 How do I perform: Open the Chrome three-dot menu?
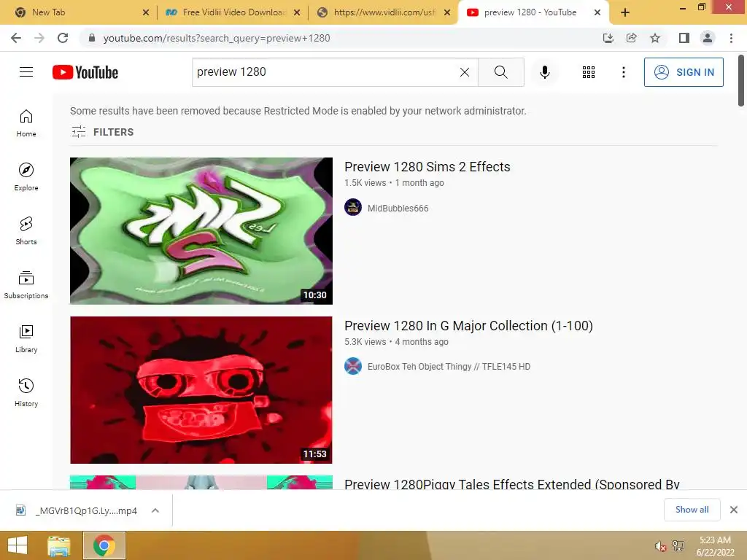click(x=731, y=38)
